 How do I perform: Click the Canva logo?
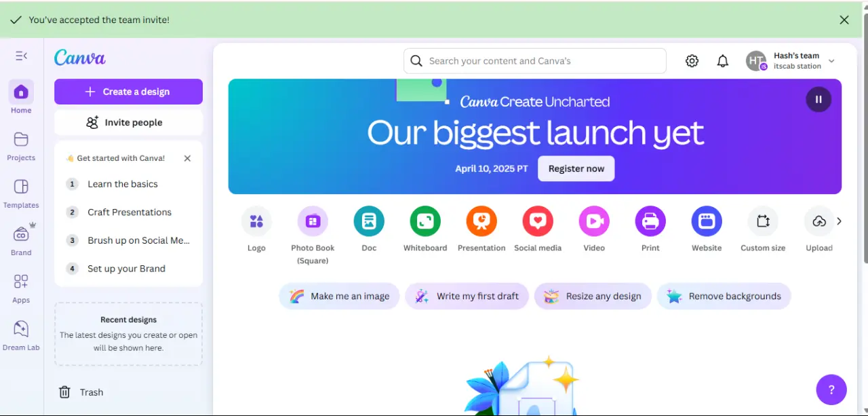80,58
